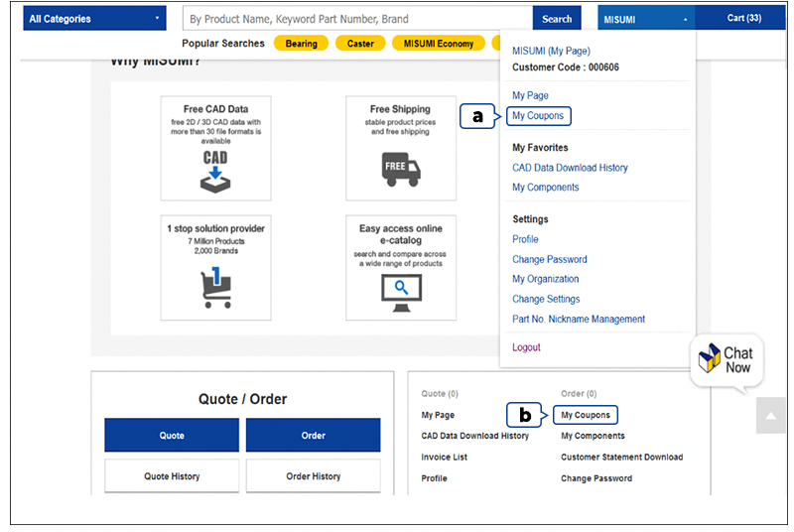Expand the All Categories dropdown
The width and height of the screenshot is (794, 532).
[x=95, y=19]
